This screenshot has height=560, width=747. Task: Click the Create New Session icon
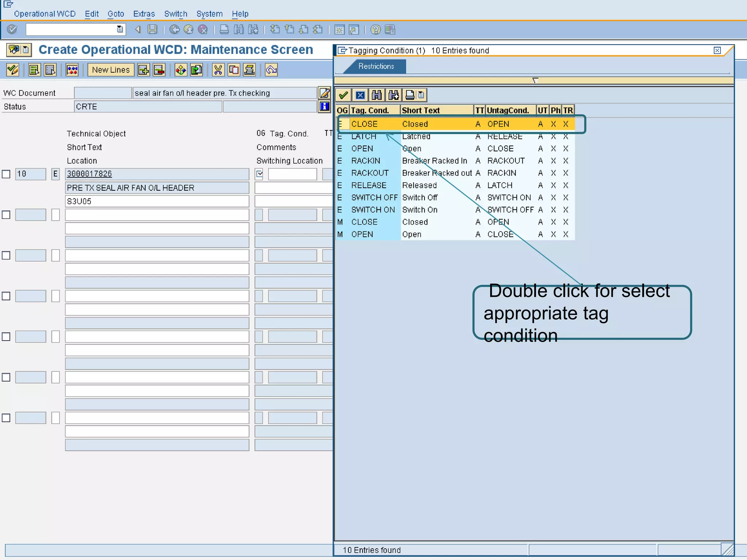pyautogui.click(x=339, y=30)
